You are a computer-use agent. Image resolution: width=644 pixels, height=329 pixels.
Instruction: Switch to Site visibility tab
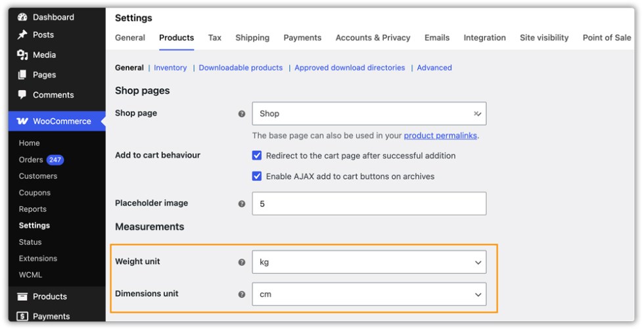point(544,37)
